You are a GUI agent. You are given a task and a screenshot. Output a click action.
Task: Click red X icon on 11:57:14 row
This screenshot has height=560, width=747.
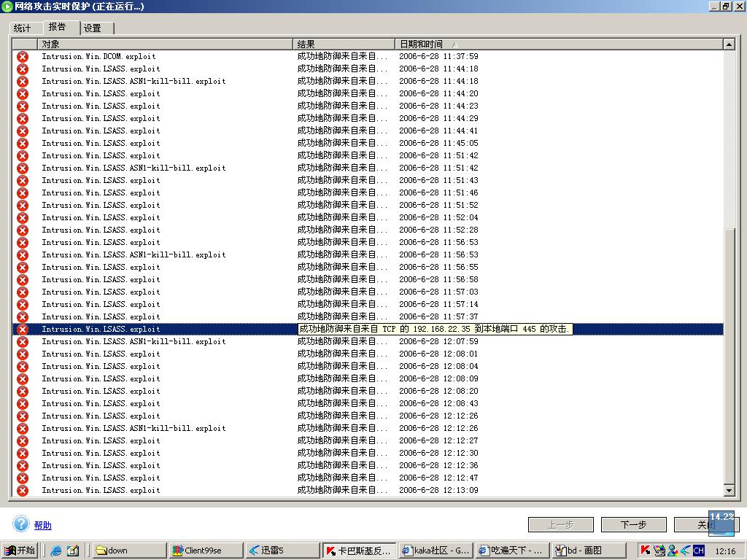point(23,304)
